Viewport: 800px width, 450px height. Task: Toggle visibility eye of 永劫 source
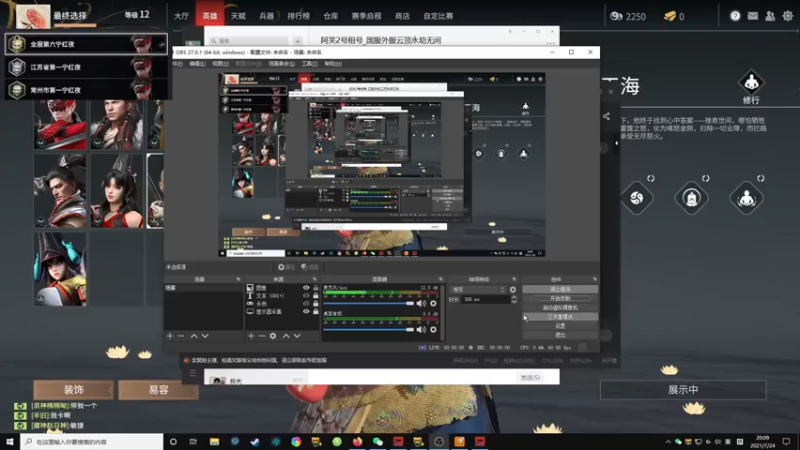pos(306,304)
